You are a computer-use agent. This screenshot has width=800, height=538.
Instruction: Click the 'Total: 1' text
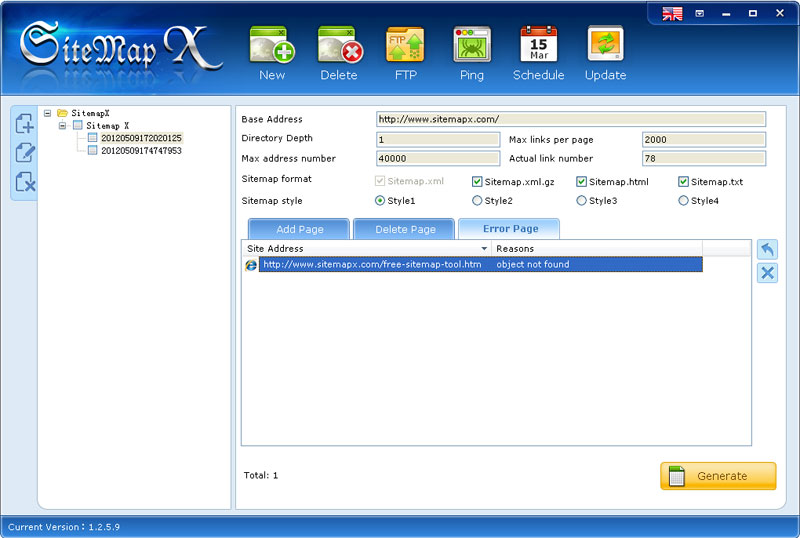(x=261, y=475)
